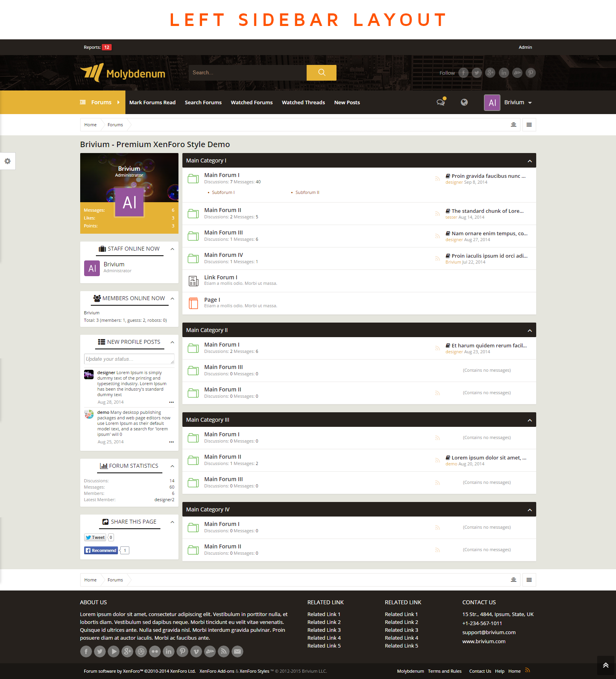This screenshot has width=616, height=679.
Task: Collapse Members Online Now block
Action: pos(172,299)
